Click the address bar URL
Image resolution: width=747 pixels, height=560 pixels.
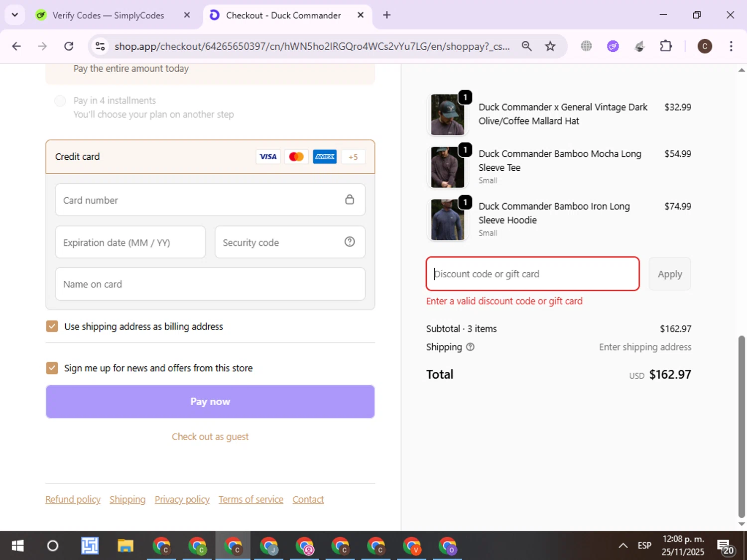click(x=312, y=46)
